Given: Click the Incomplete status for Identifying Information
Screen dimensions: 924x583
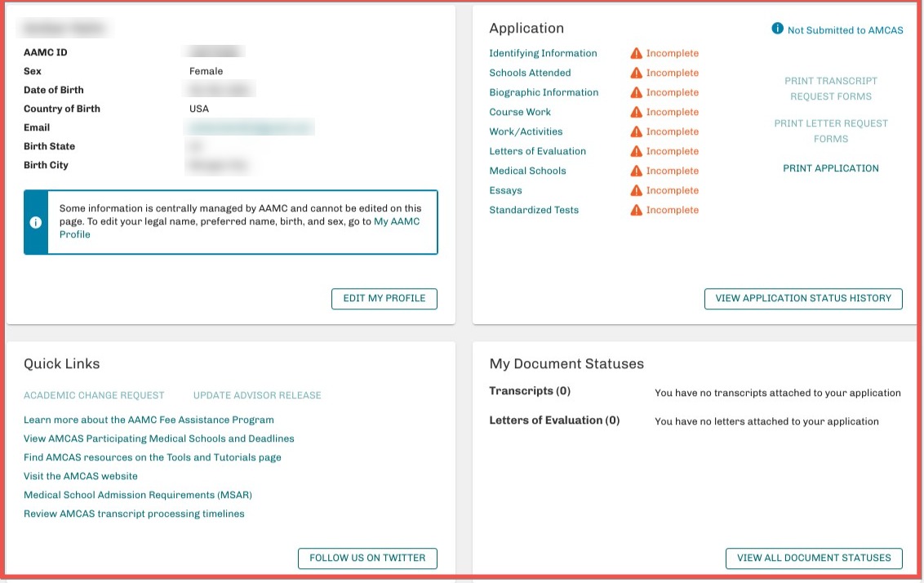Looking at the screenshot, I should 672,53.
